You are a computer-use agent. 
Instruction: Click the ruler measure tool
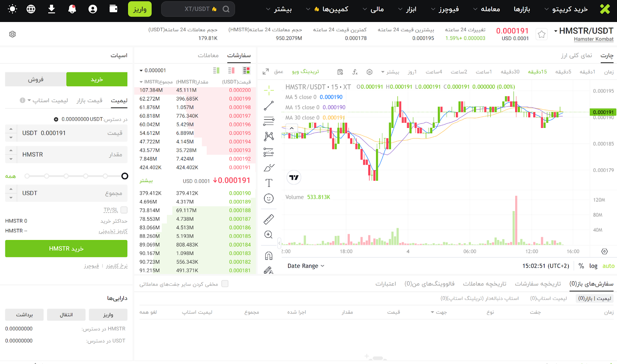coord(269,219)
